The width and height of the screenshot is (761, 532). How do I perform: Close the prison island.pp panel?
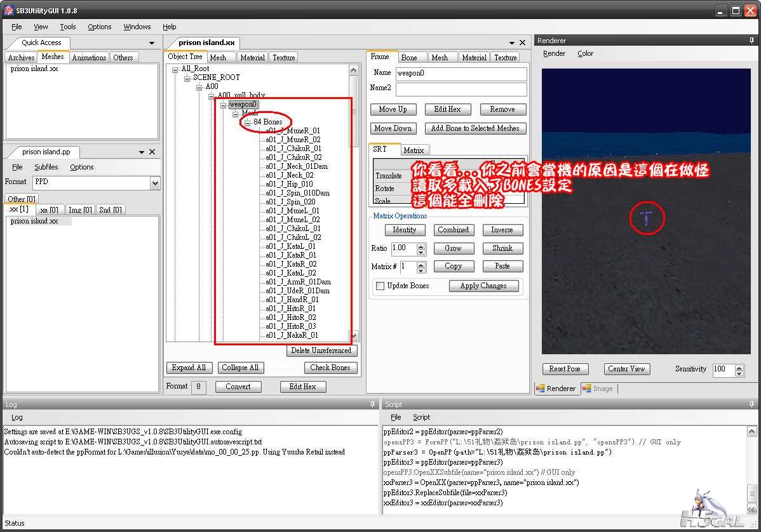[x=152, y=152]
